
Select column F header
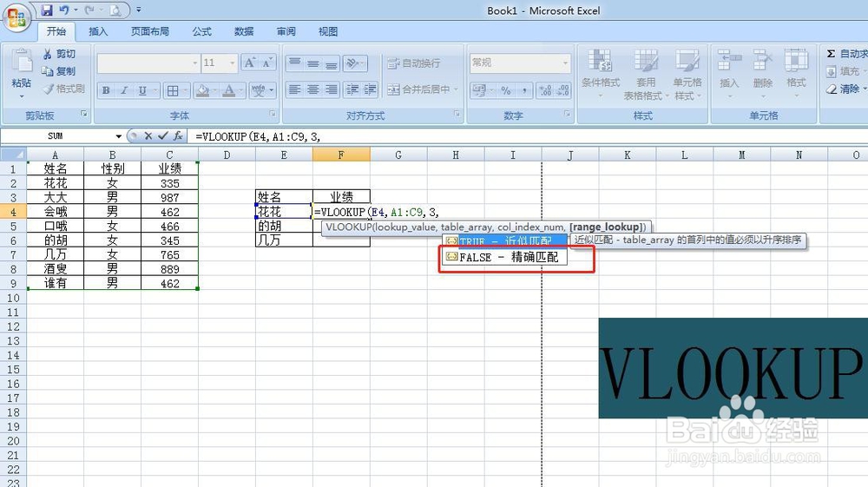[341, 155]
